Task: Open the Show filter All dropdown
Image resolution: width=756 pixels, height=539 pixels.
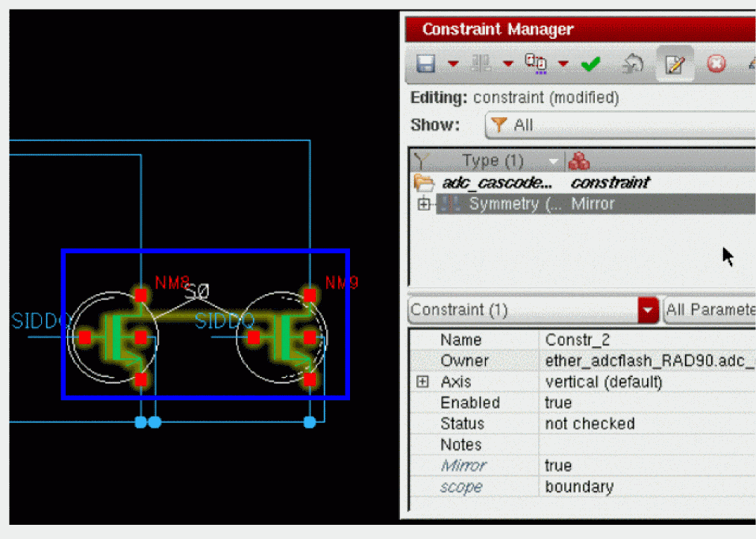Action: (x=620, y=125)
